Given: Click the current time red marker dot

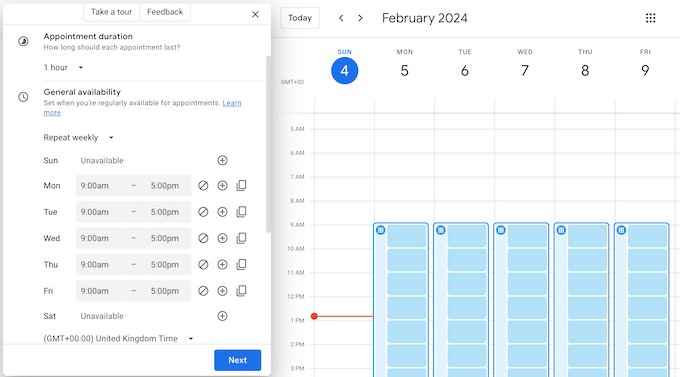Looking at the screenshot, I should (314, 316).
